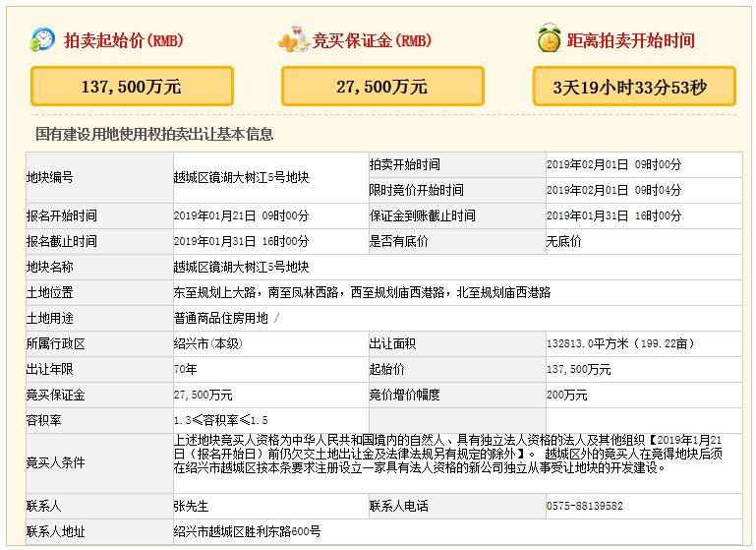Click the 容积率 label
Screen dimensions: 756x550
pyautogui.click(x=44, y=420)
